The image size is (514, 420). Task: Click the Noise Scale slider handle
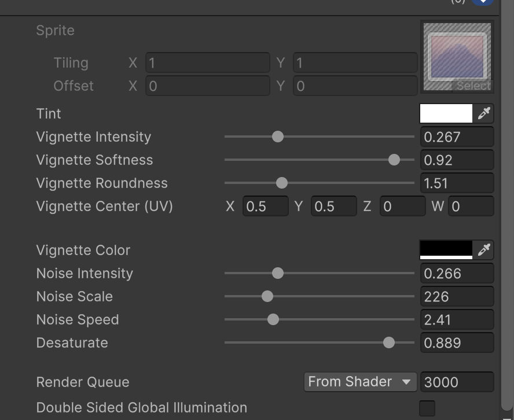(266, 296)
